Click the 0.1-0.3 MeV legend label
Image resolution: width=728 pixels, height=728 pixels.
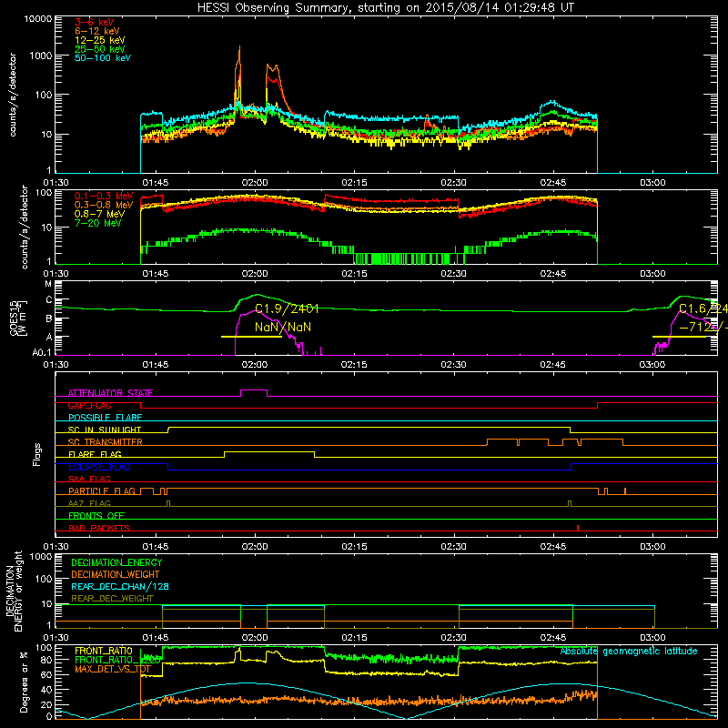click(x=104, y=196)
